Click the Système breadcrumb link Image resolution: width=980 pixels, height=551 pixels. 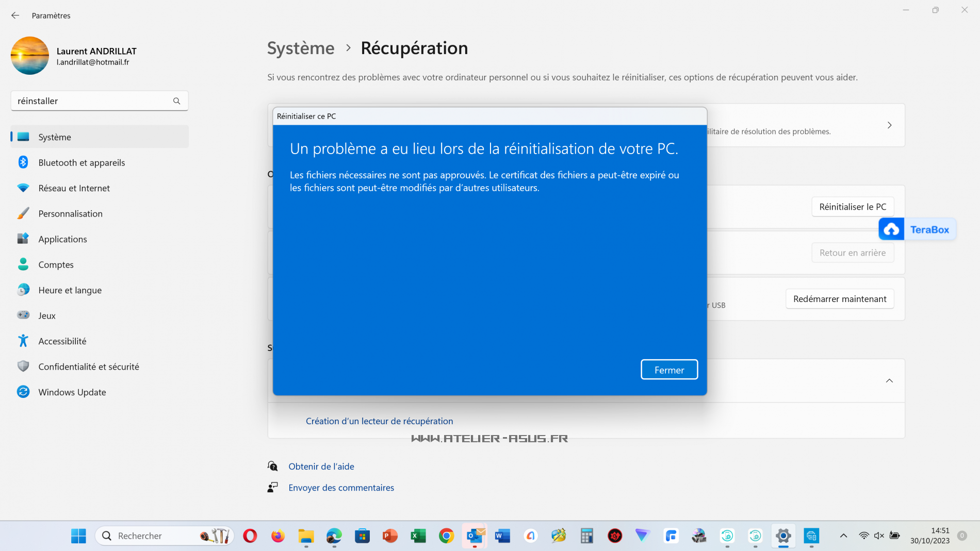point(301,48)
